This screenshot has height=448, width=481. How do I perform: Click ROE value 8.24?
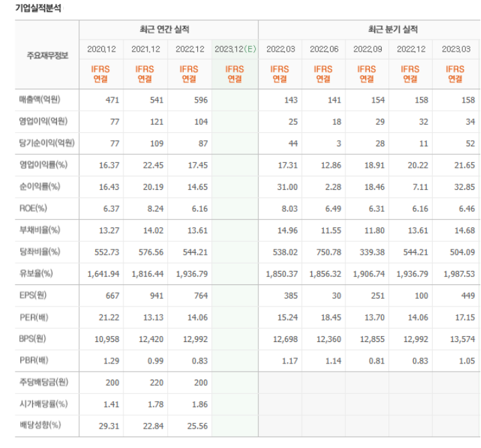tap(155, 209)
